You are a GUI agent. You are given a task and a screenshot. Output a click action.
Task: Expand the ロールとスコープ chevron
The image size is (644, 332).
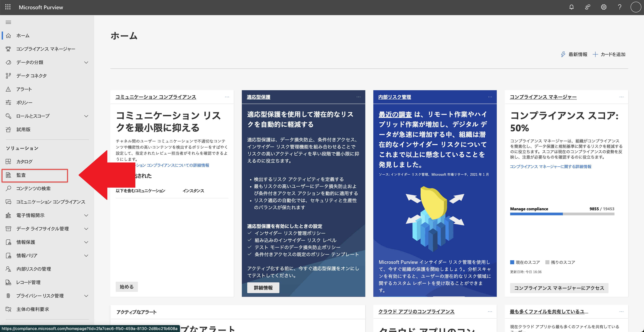click(x=86, y=116)
